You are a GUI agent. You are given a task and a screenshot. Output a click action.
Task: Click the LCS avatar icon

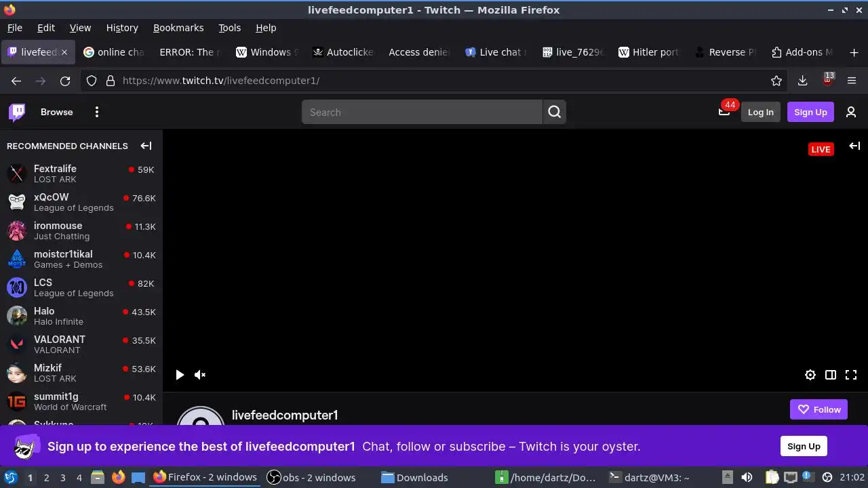coord(17,287)
